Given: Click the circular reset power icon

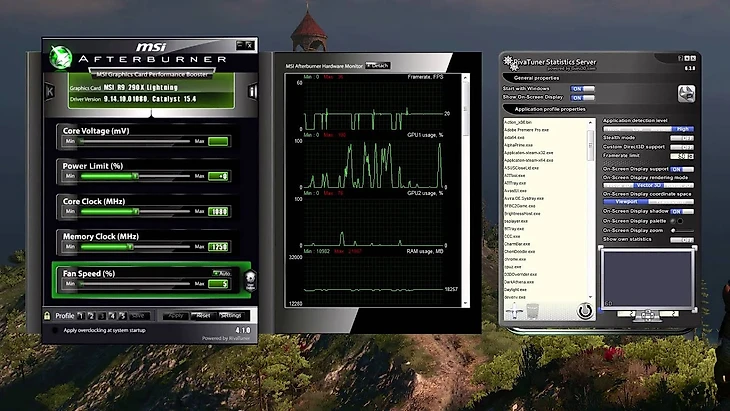Looking at the screenshot, I should (x=585, y=311).
